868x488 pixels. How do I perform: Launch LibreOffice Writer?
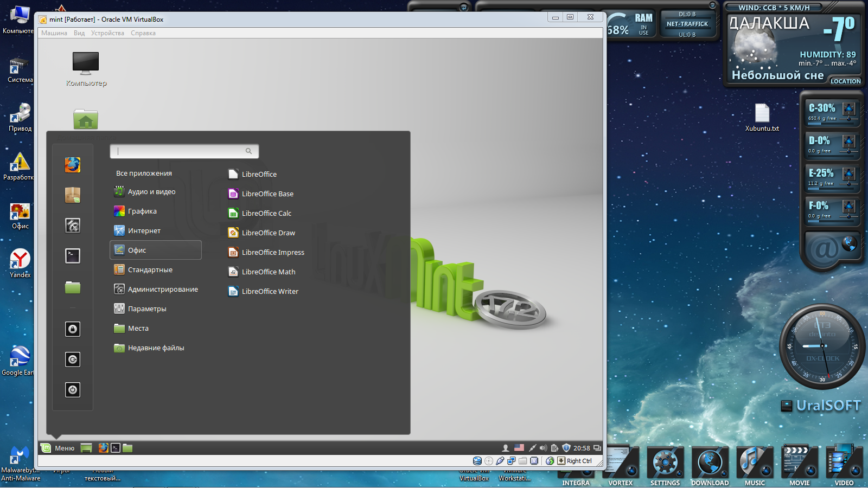click(263, 291)
